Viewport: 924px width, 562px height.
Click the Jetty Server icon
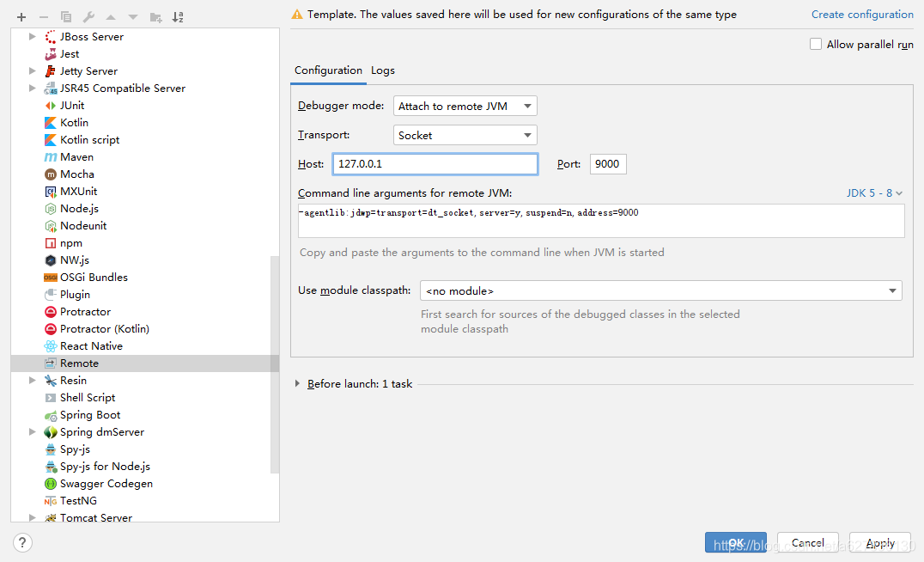51,70
